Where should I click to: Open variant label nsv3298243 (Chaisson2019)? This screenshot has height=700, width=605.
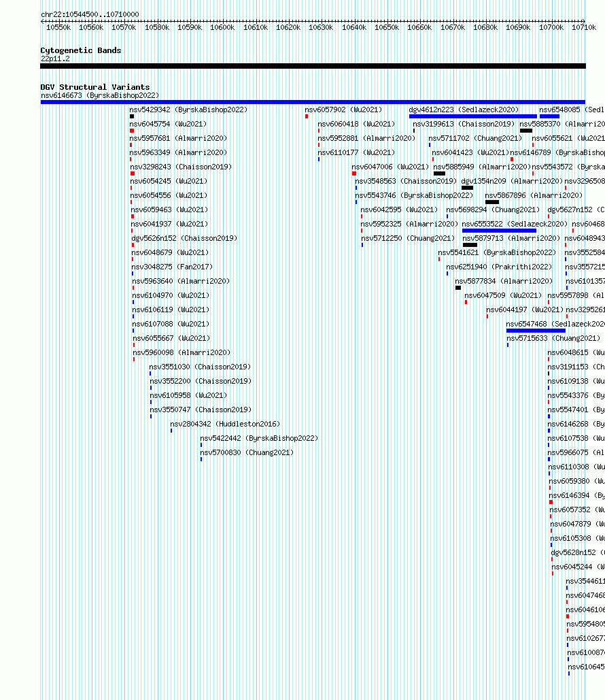pyautogui.click(x=181, y=167)
